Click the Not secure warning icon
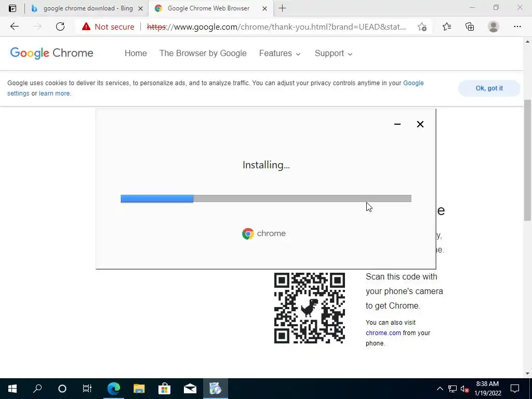This screenshot has width=532, height=399. [x=86, y=26]
